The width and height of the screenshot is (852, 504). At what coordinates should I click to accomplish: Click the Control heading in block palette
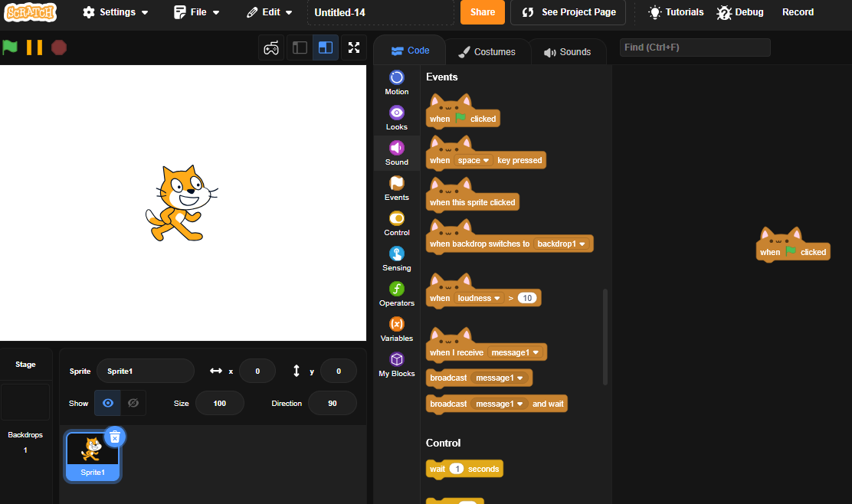point(444,443)
